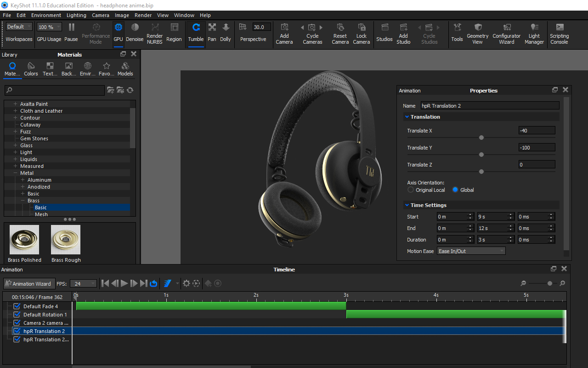Open the Workspaces toolbar item
Viewport: 588px width, 368px height.
(x=19, y=39)
